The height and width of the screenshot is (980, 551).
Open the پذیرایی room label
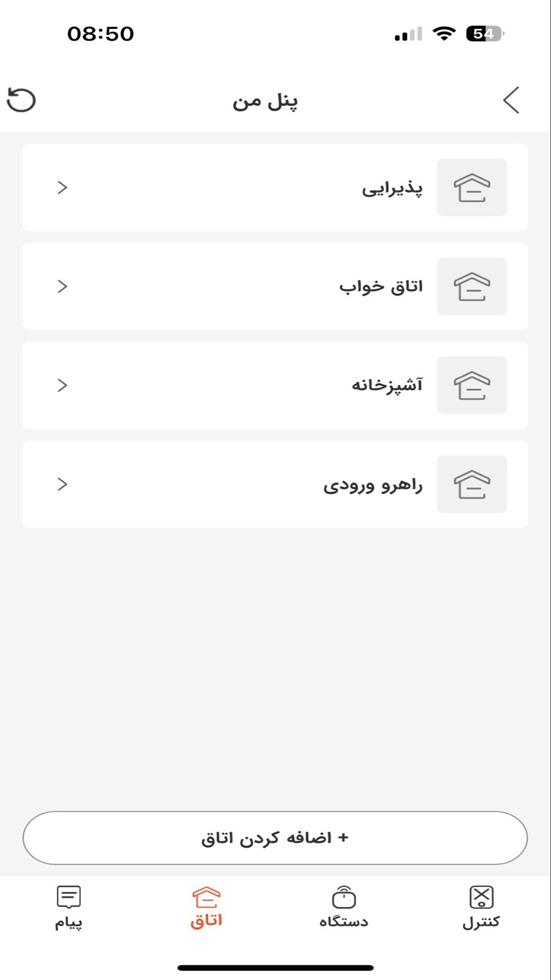[x=392, y=188]
